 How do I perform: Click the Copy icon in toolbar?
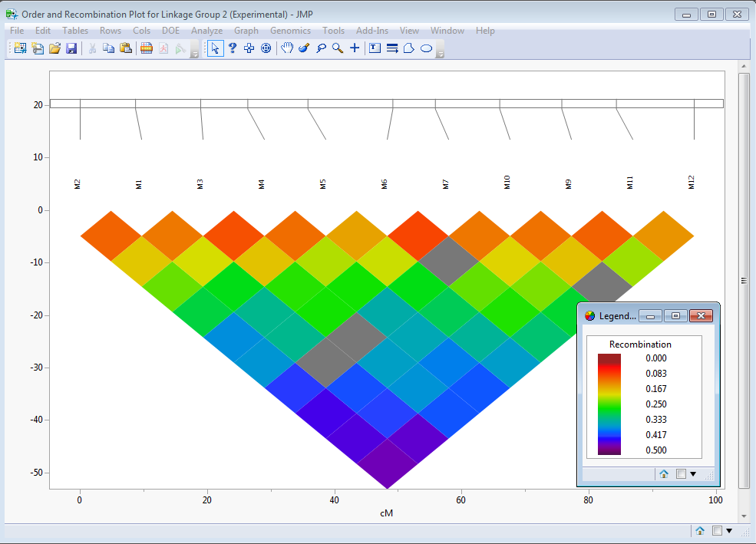click(x=109, y=48)
